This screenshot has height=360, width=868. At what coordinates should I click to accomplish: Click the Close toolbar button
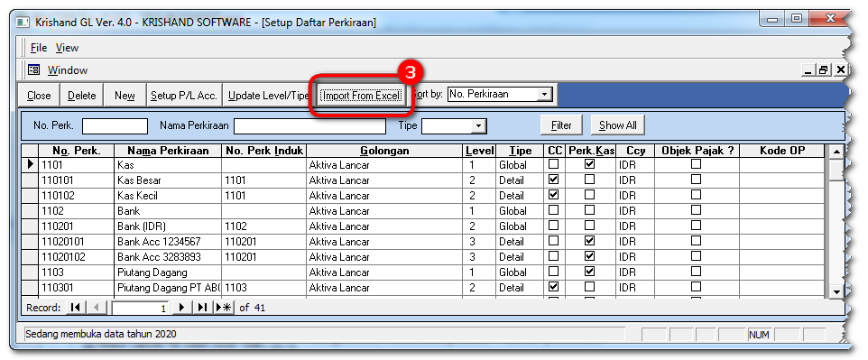(39, 96)
